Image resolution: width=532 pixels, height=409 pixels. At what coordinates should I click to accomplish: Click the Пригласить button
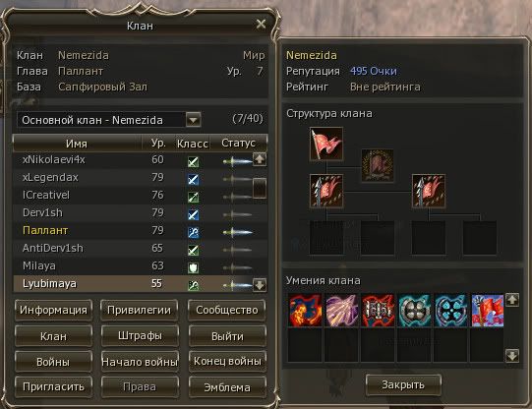[53, 387]
